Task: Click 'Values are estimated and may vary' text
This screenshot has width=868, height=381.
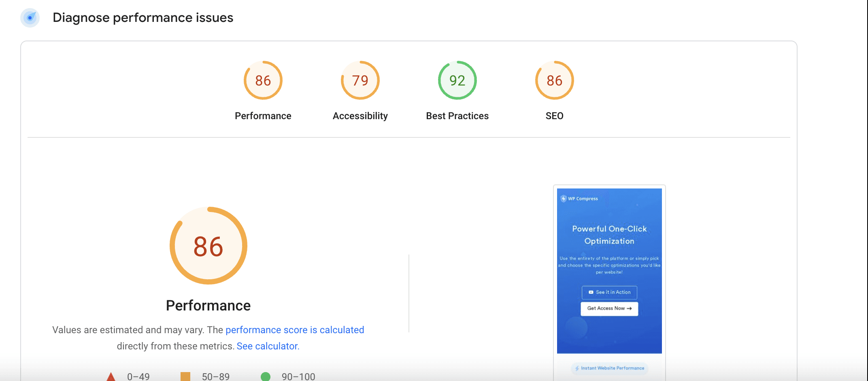Action: 128,330
